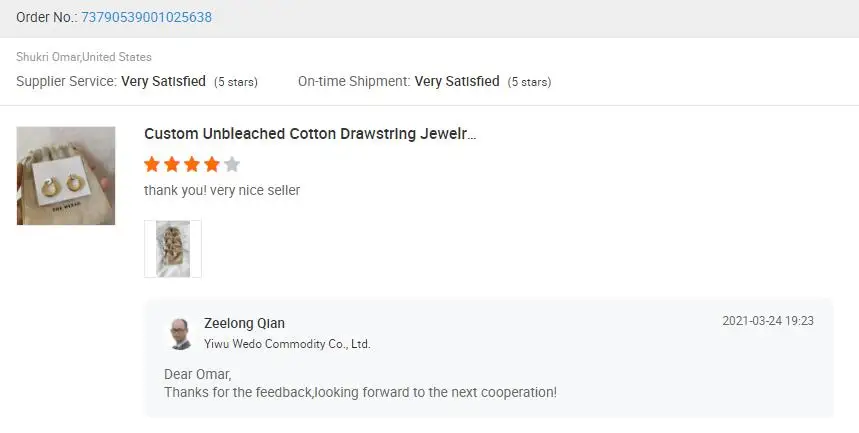The image size is (859, 433).
Task: Click the '(5 stars)' text beside Supplier Service
Action: [x=236, y=82]
